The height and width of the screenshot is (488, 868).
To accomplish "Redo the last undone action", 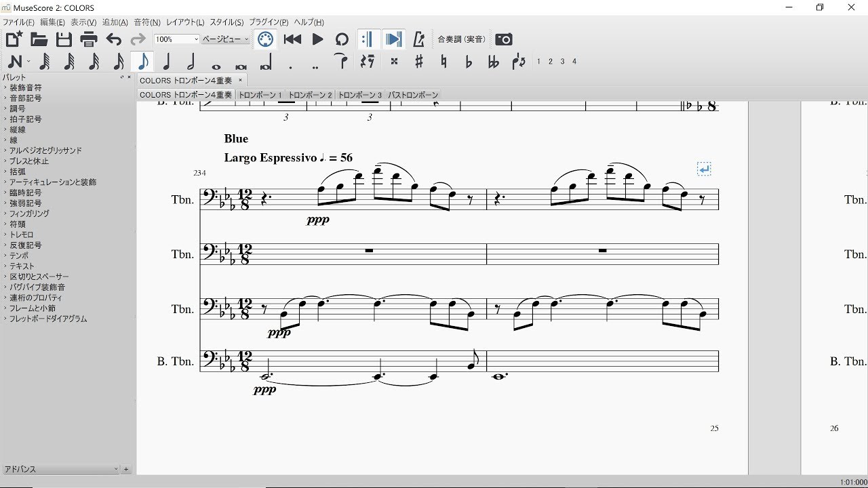I will point(138,39).
